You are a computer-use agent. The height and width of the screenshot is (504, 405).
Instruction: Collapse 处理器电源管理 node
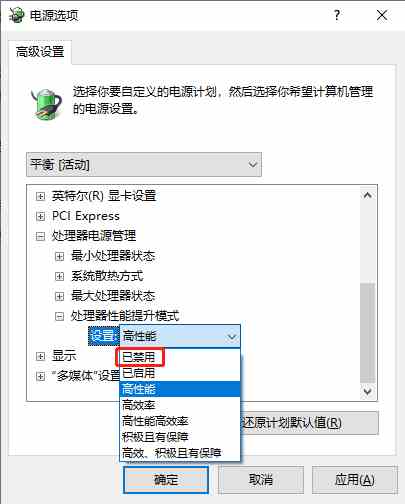pyautogui.click(x=40, y=236)
